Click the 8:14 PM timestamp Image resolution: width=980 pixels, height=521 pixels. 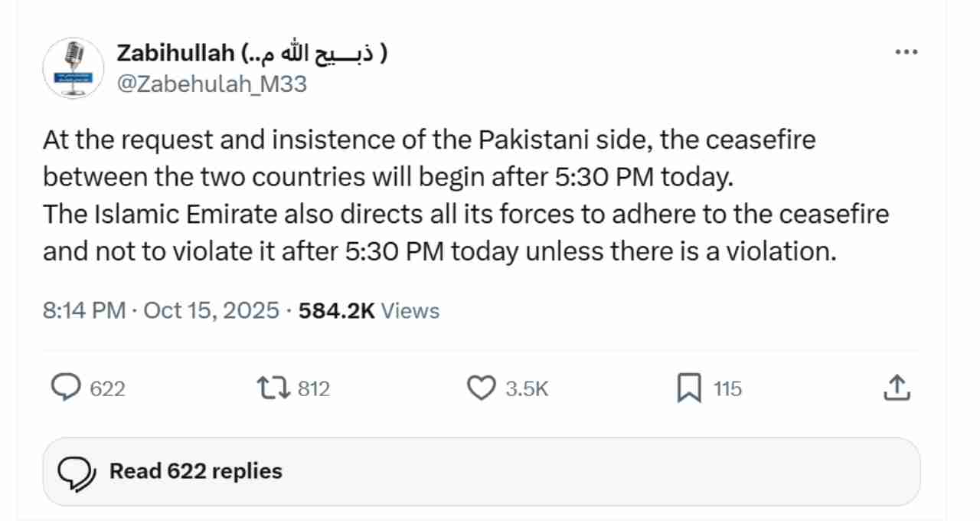pos(84,310)
